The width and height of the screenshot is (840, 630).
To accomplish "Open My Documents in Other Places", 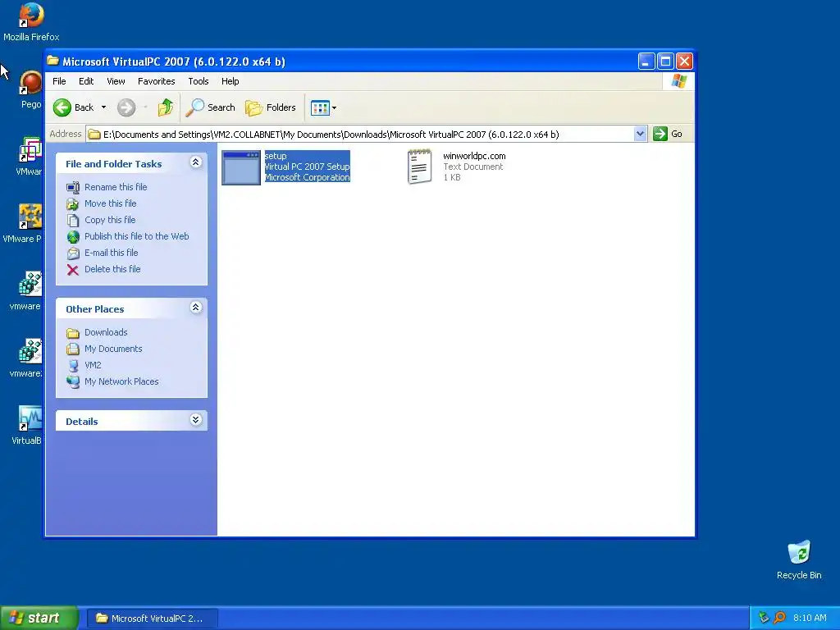I will [113, 349].
